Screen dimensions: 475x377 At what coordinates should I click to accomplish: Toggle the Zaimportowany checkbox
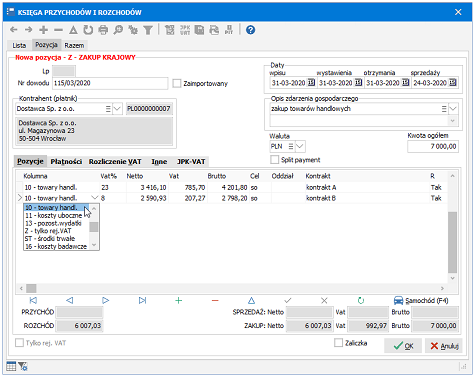pos(177,83)
